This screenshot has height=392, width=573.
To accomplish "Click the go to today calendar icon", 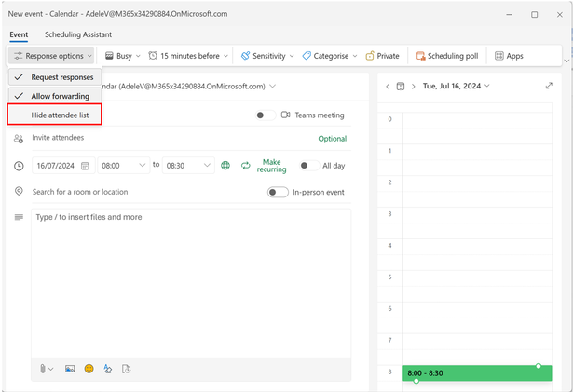I will [401, 87].
